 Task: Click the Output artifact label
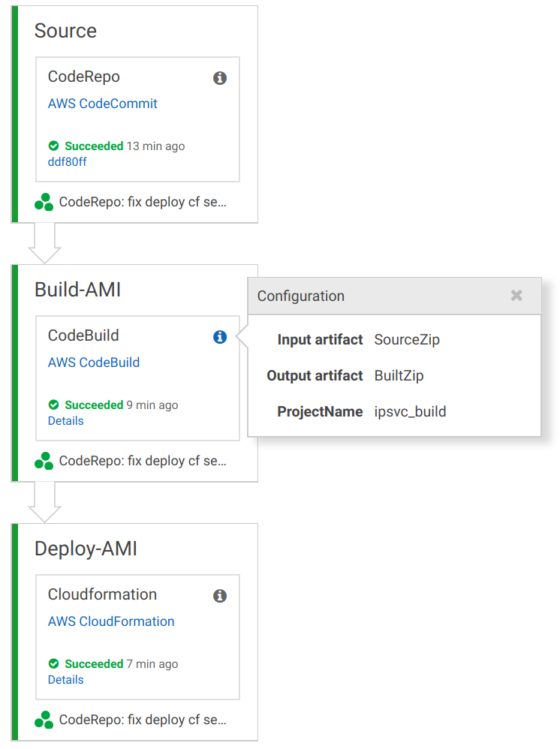coord(315,375)
